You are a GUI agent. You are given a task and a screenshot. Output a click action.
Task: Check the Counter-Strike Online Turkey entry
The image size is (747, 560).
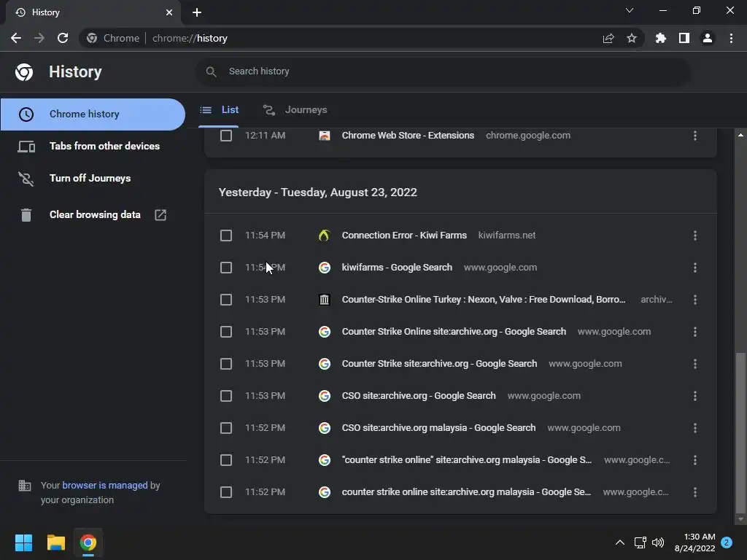(x=226, y=300)
